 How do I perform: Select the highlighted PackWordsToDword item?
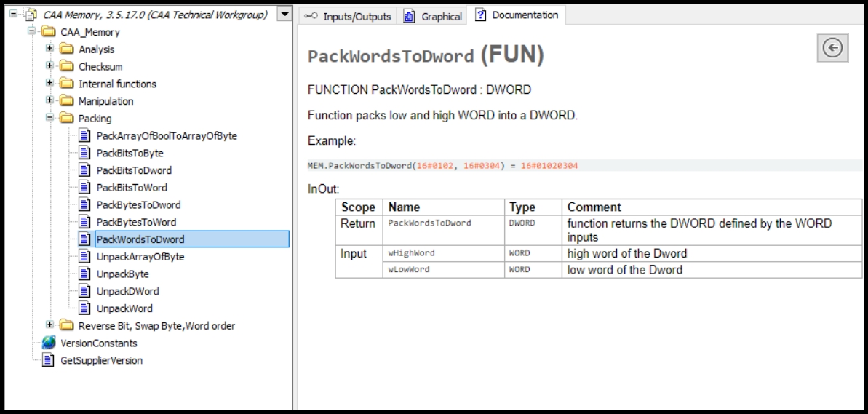192,239
